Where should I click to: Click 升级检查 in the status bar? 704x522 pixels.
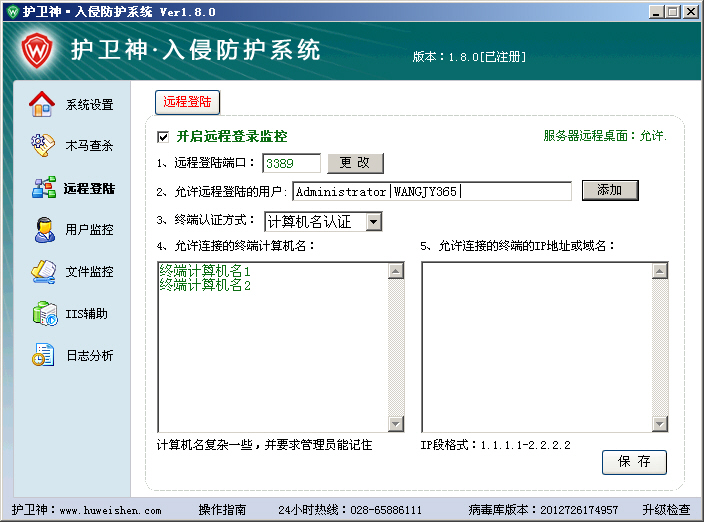point(666,510)
